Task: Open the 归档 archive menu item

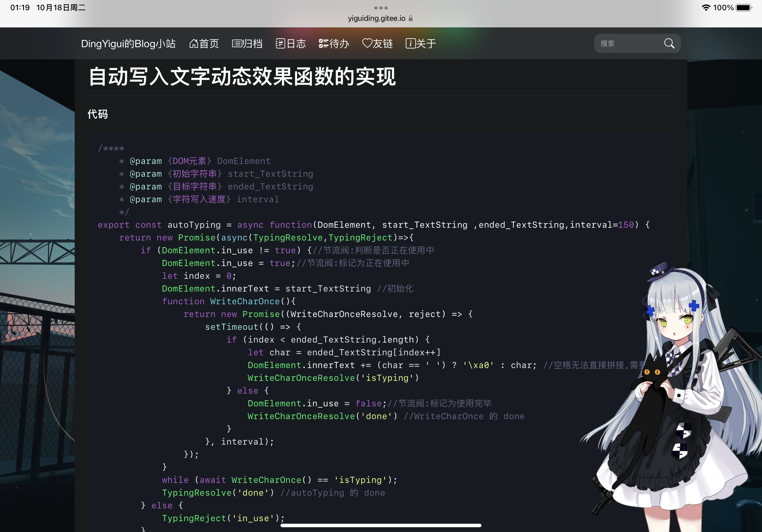Action: (247, 43)
